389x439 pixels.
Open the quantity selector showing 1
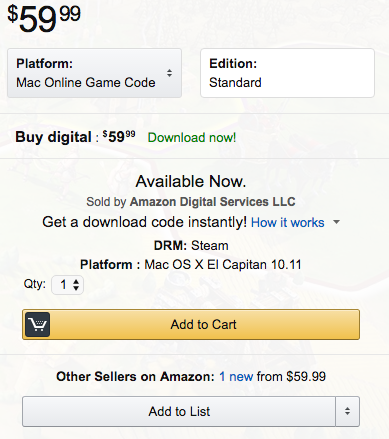tap(67, 285)
